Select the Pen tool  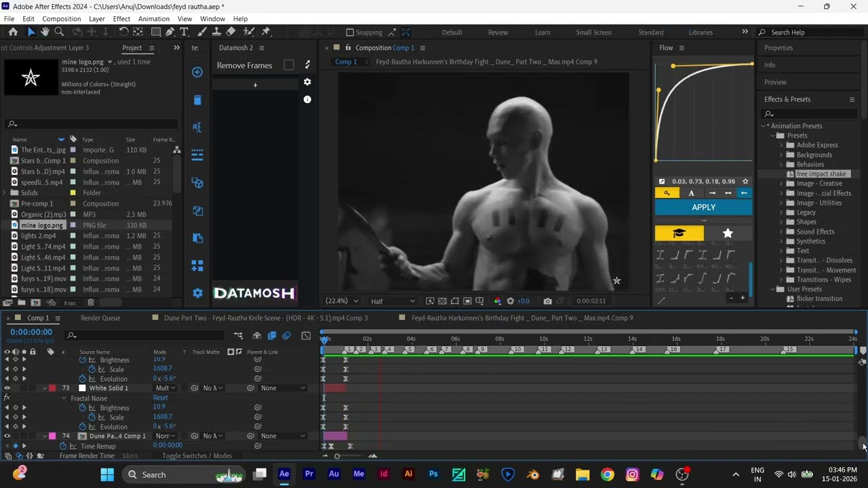coord(170,32)
